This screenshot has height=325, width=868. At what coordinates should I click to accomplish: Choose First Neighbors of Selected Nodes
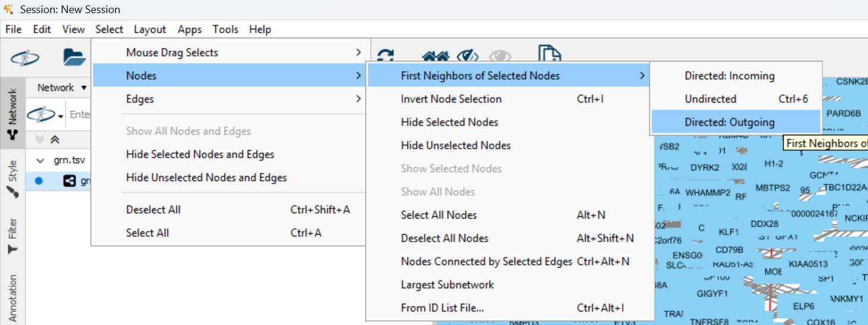(509, 76)
